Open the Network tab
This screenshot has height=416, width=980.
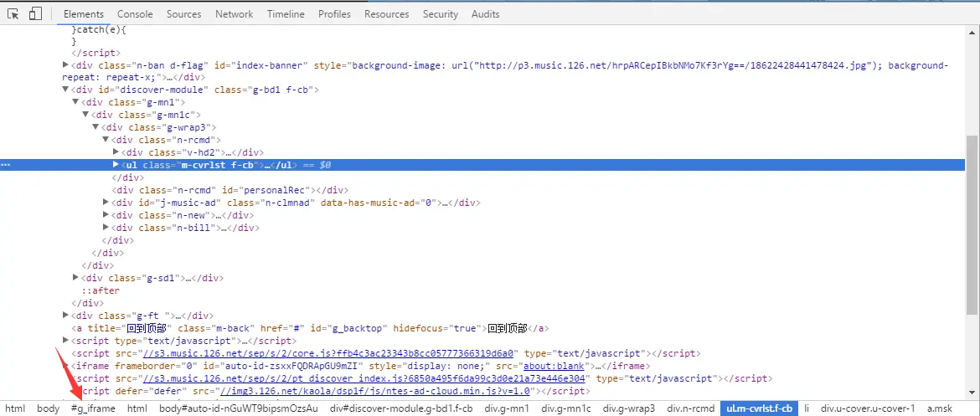coord(235,13)
